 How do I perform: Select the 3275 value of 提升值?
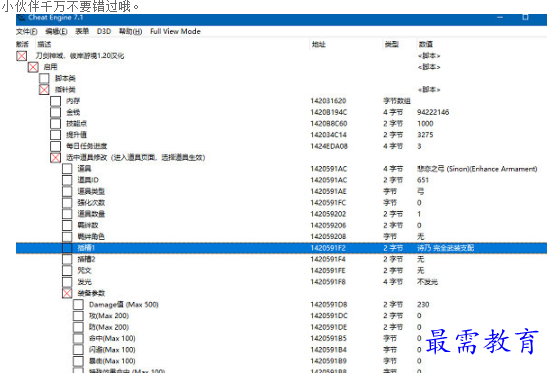click(x=425, y=135)
